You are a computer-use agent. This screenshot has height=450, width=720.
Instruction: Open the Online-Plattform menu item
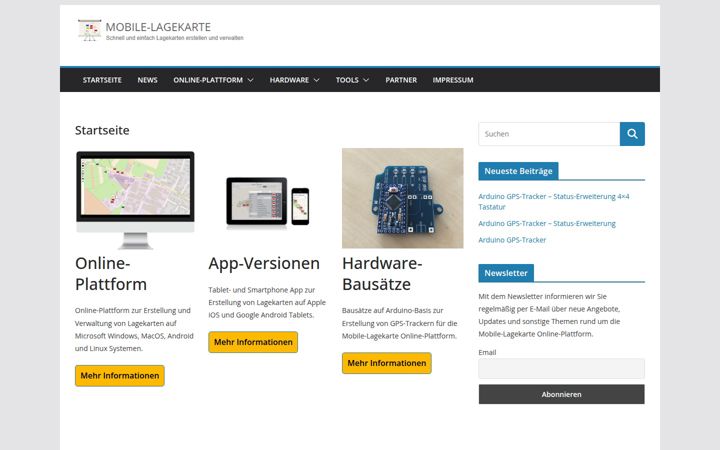[x=208, y=80]
